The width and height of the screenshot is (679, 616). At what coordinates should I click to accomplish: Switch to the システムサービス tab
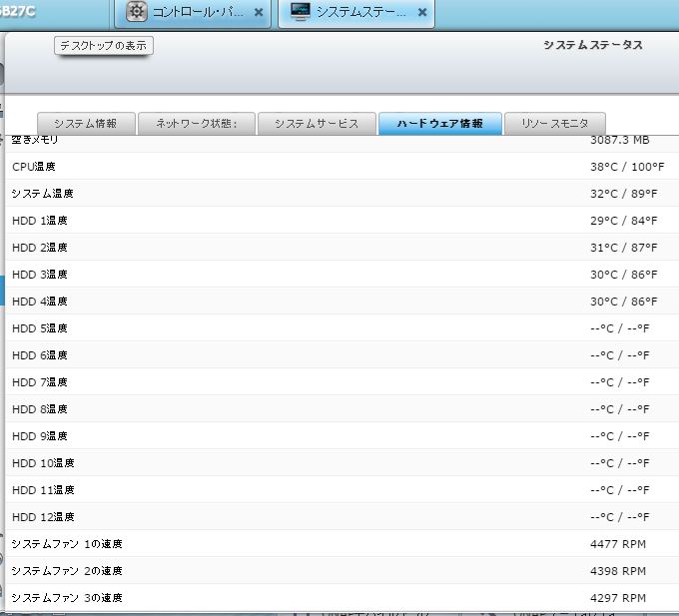coord(317,124)
